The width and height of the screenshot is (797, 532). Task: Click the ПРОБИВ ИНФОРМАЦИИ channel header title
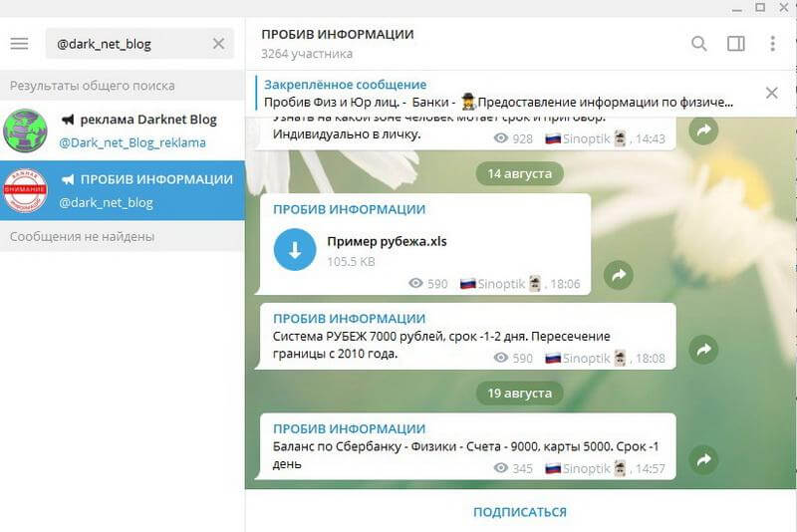click(338, 35)
